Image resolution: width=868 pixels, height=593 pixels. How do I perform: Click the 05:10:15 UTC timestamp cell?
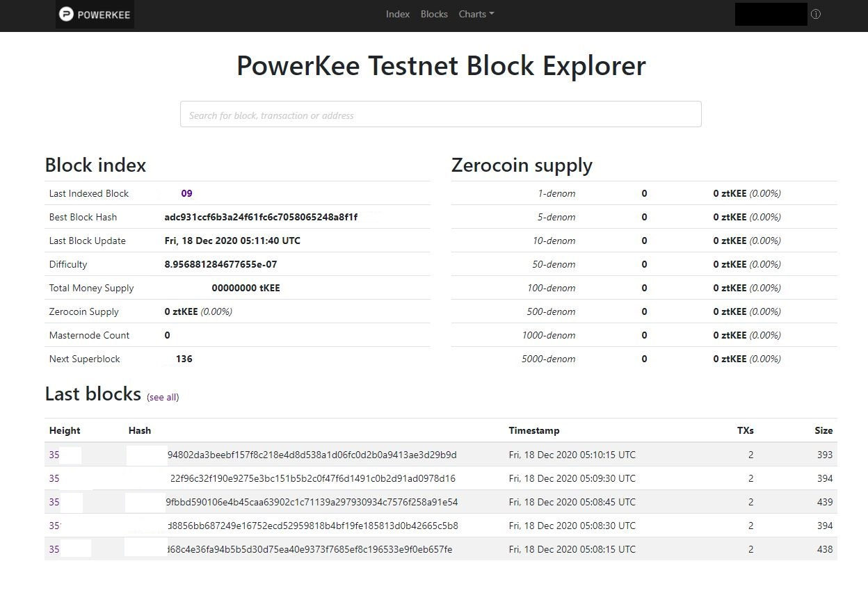tap(572, 455)
